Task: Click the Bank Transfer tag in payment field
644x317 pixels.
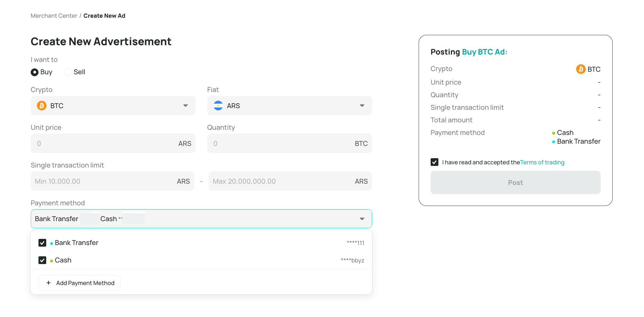Action: (57, 219)
